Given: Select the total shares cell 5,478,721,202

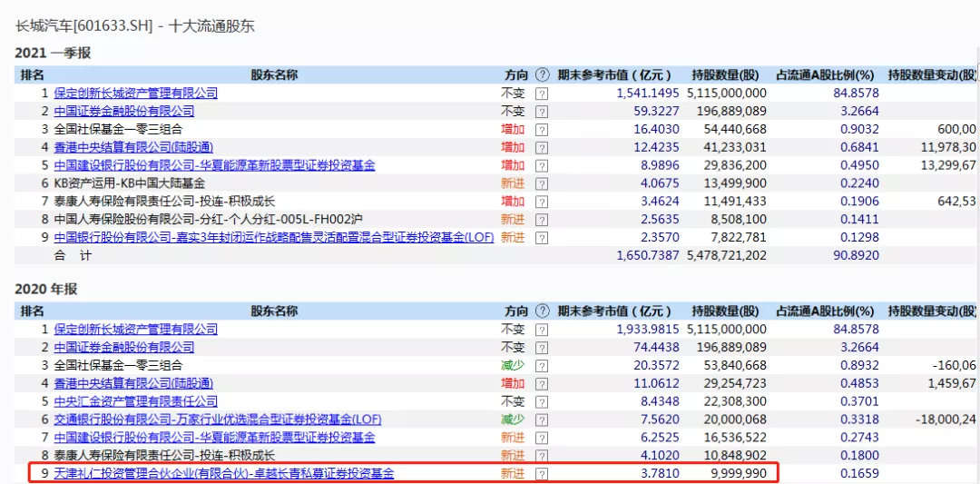Looking at the screenshot, I should (x=727, y=256).
